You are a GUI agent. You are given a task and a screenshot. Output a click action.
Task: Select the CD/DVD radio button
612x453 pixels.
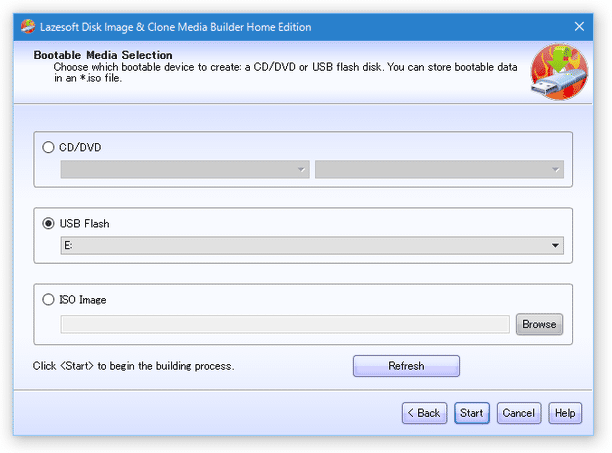pyautogui.click(x=48, y=147)
